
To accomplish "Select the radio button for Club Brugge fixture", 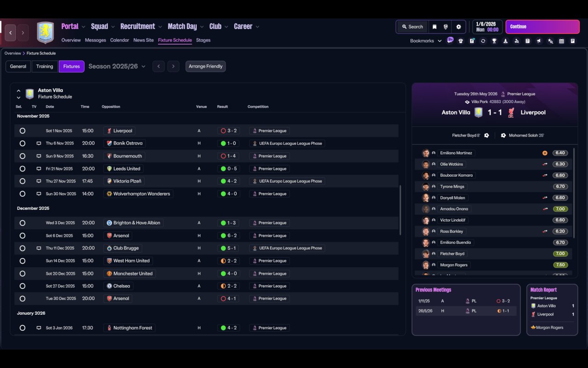I will pos(23,248).
